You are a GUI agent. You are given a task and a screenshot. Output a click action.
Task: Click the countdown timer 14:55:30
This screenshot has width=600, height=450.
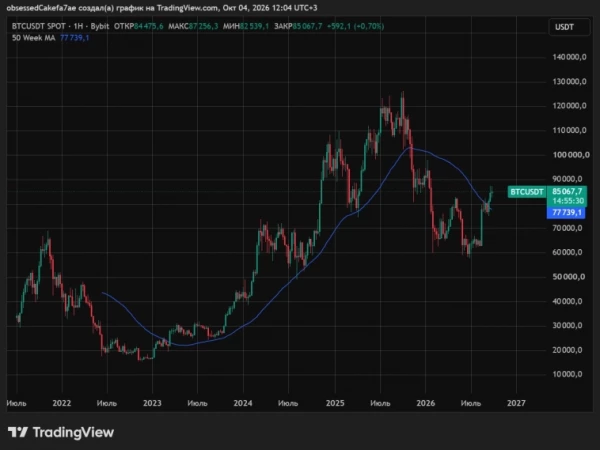[x=568, y=201]
